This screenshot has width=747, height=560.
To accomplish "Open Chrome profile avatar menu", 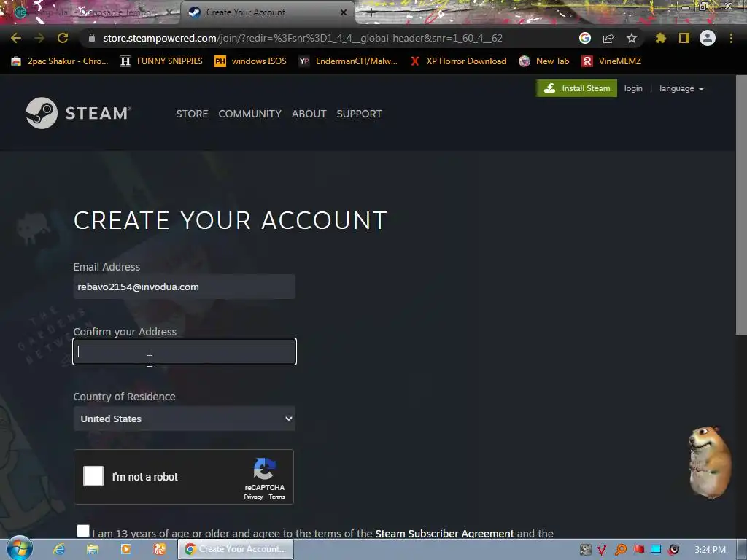I will point(708,38).
